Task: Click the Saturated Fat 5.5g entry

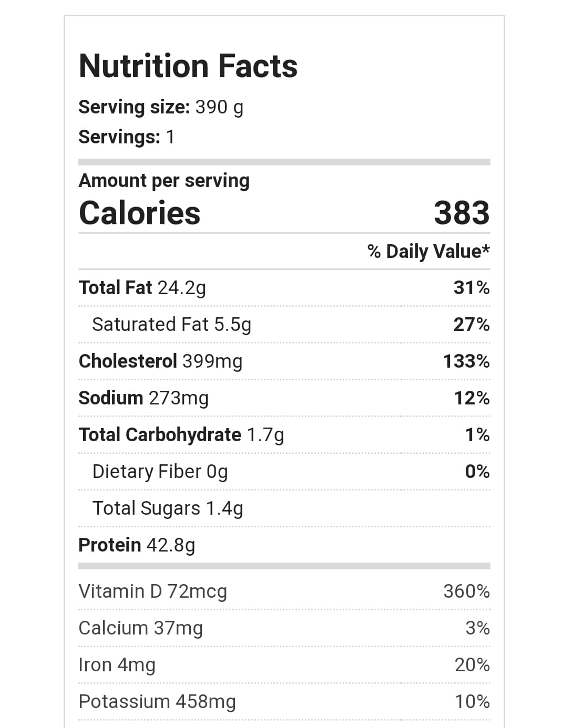Action: tap(171, 325)
